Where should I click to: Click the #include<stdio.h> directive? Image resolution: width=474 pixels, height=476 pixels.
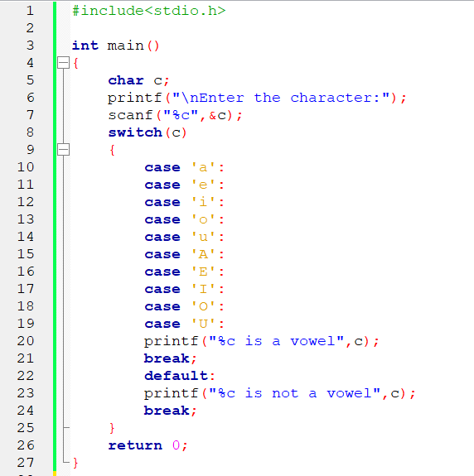coord(149,11)
